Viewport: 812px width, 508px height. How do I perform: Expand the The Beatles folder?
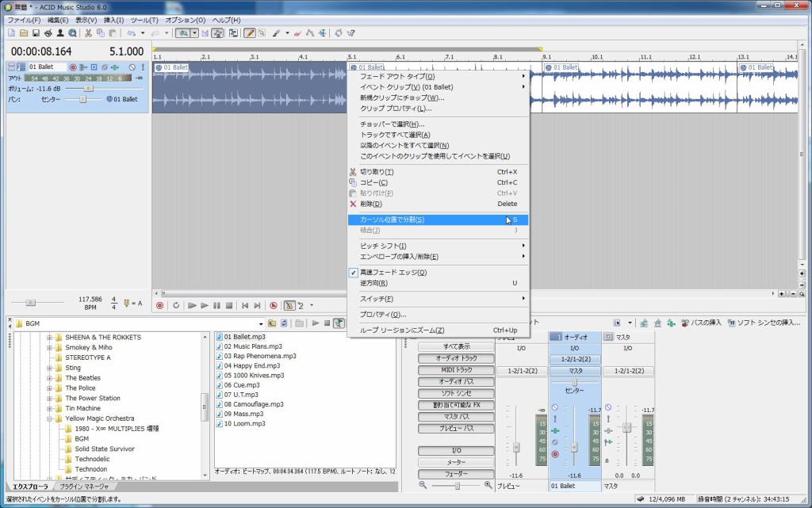50,378
